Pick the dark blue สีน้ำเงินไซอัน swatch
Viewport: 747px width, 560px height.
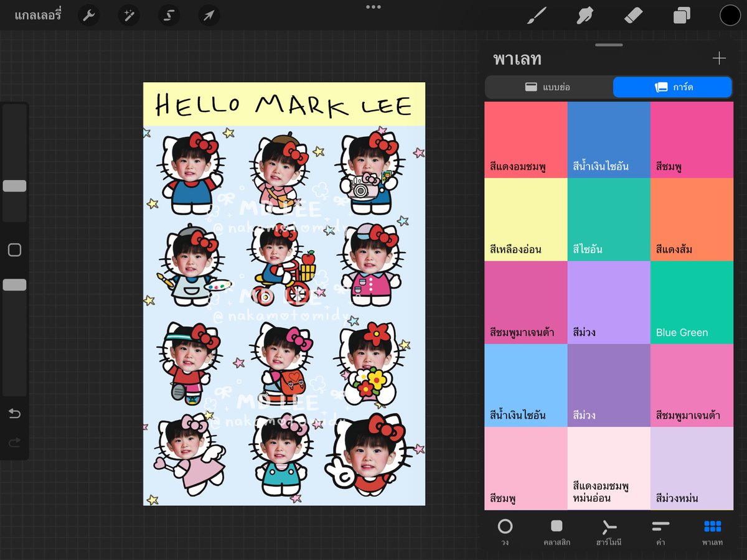(x=609, y=140)
